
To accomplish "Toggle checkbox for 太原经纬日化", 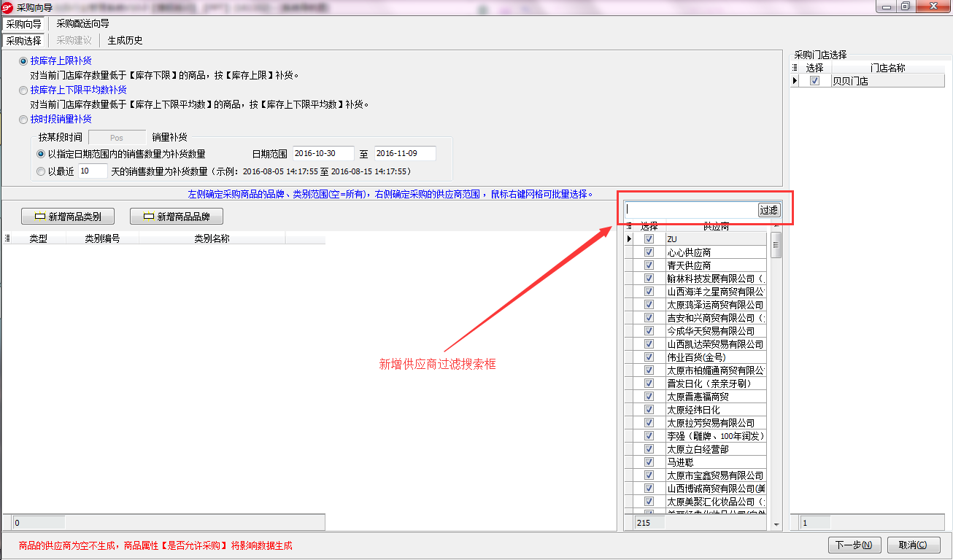I will coord(649,410).
